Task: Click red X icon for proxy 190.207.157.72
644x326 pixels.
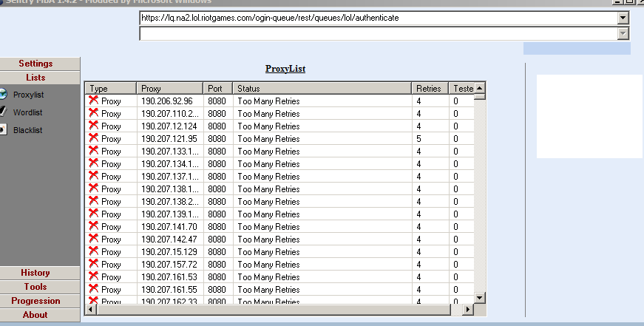Action: pos(94,264)
